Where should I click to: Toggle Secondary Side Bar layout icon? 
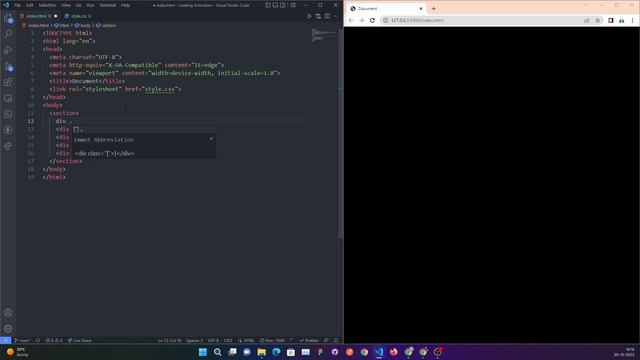pyautogui.click(x=283, y=5)
